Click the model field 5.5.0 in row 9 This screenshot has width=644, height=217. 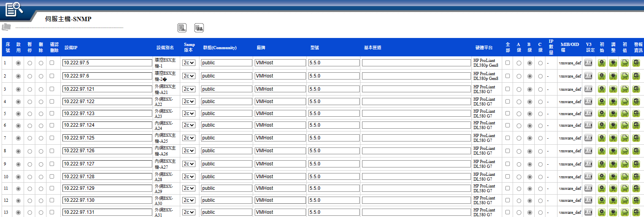[x=334, y=164]
